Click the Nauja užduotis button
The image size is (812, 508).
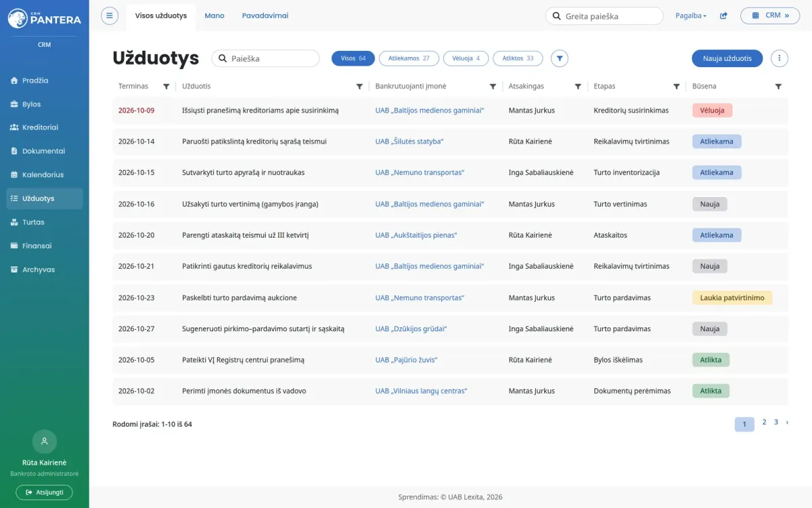(x=727, y=58)
